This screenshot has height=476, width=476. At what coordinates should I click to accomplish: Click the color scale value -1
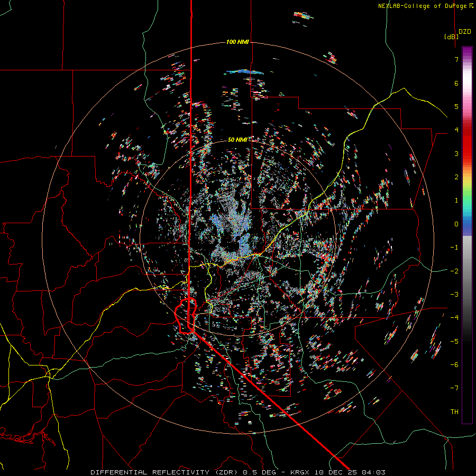pyautogui.click(x=454, y=248)
